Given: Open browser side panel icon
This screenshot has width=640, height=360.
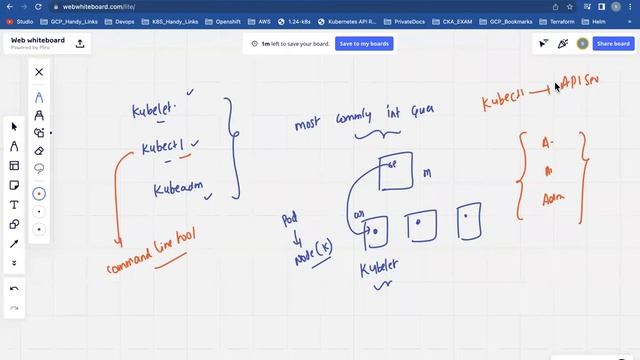Looking at the screenshot, I should [x=602, y=7].
